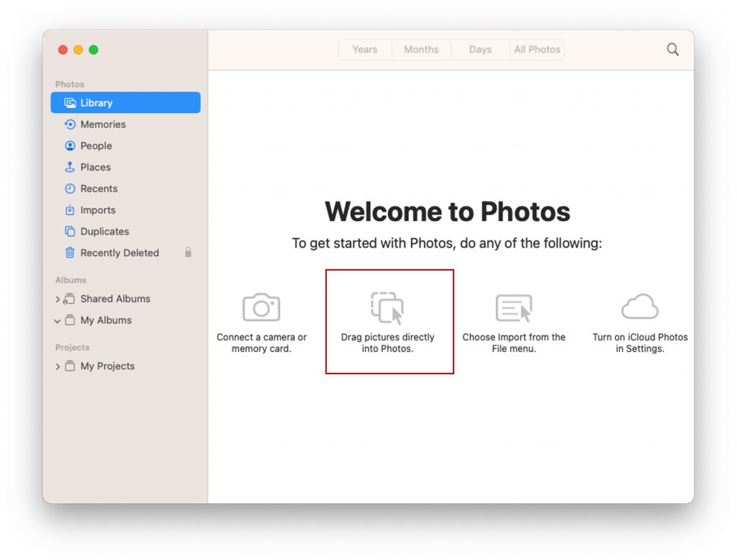The width and height of the screenshot is (737, 560).
Task: Select People in the sidebar
Action: click(96, 146)
